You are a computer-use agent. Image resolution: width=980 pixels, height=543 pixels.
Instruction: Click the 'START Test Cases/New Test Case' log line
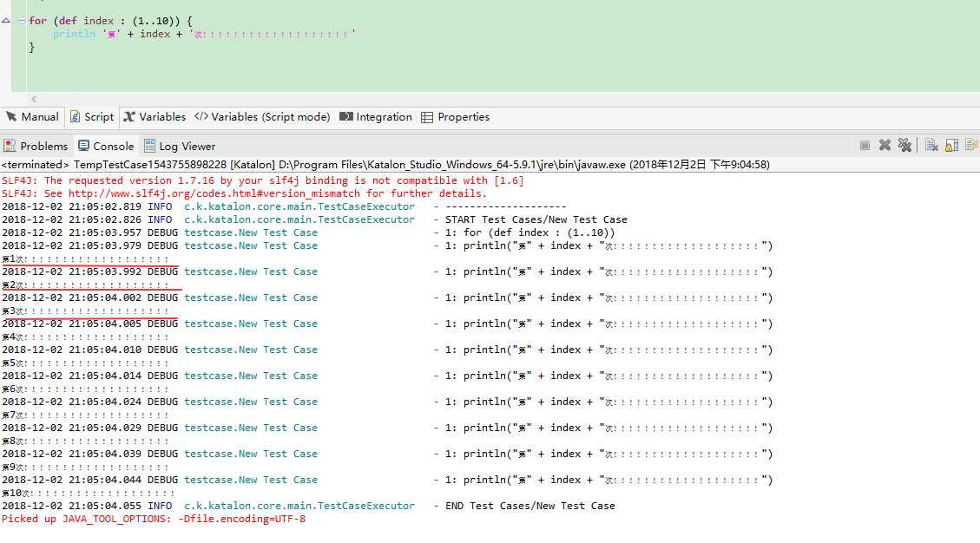coord(536,219)
